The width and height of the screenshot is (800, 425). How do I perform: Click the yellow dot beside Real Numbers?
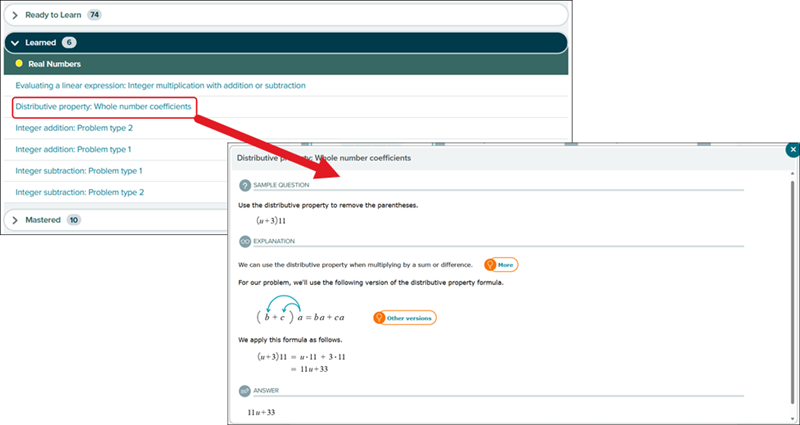click(x=19, y=63)
